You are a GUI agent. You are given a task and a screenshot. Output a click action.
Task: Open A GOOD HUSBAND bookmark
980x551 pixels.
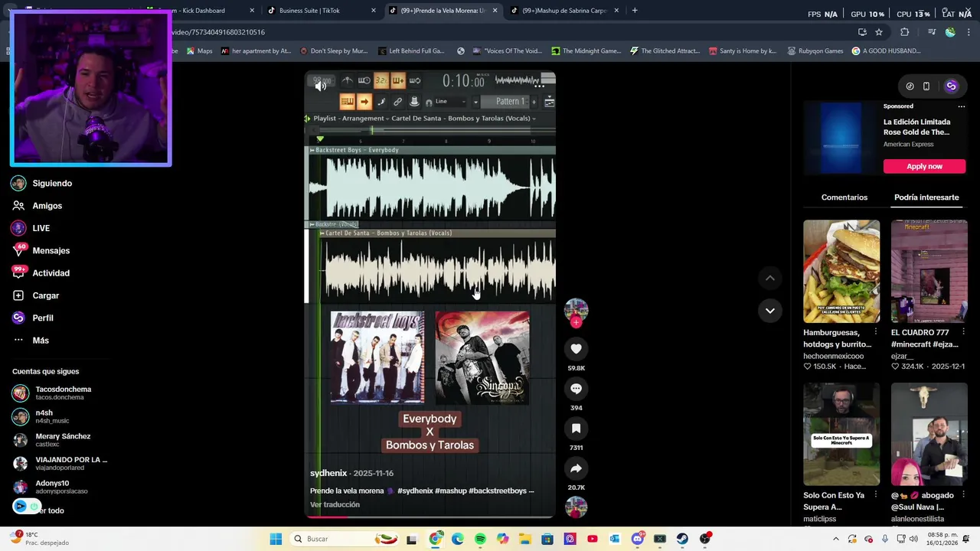[886, 51]
